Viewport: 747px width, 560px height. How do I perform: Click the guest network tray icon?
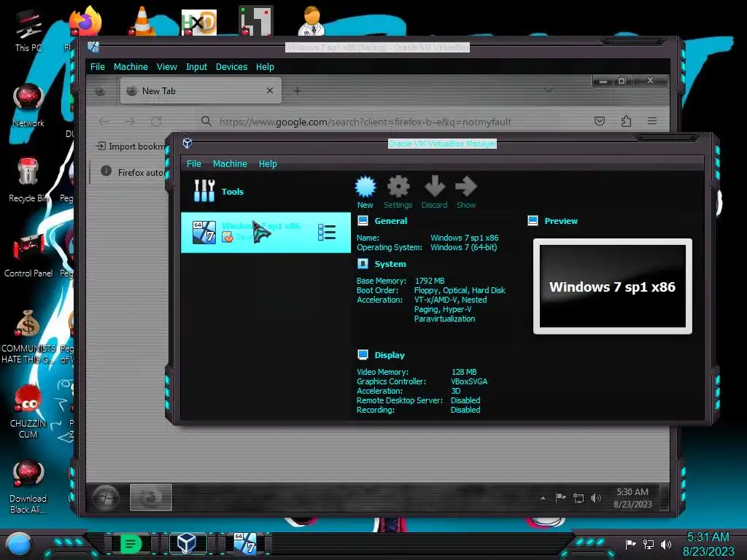click(578, 499)
